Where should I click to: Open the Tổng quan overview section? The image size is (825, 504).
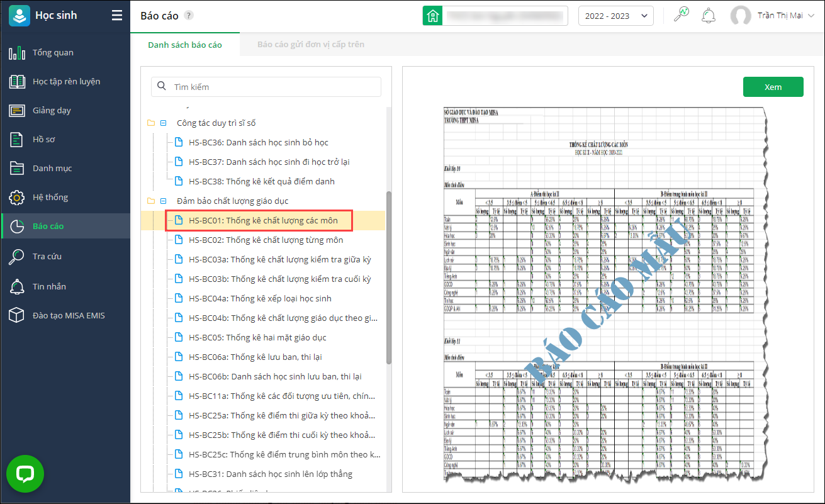pos(65,52)
